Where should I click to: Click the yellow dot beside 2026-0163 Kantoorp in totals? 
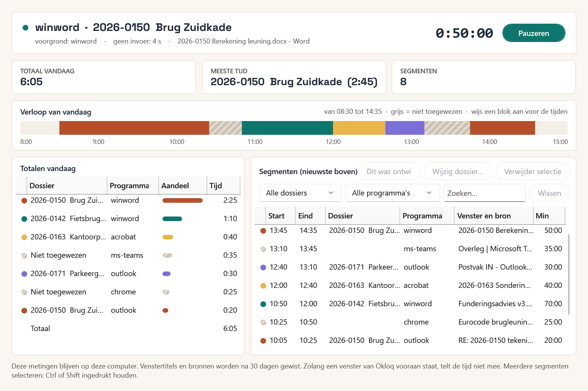click(x=24, y=237)
